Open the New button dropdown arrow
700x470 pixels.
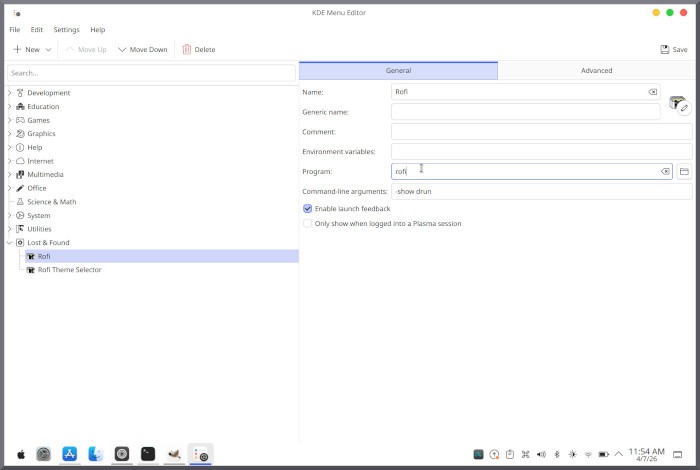coord(48,49)
